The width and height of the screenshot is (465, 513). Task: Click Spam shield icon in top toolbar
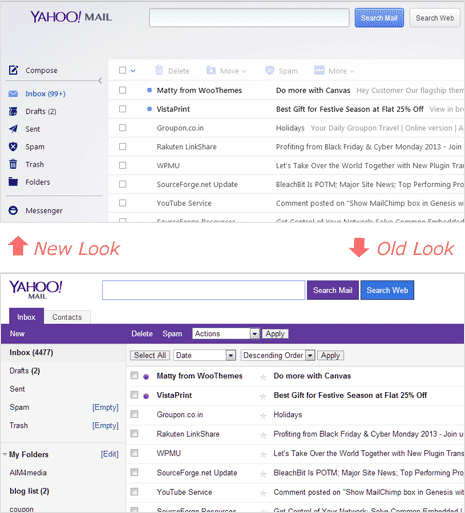[270, 70]
